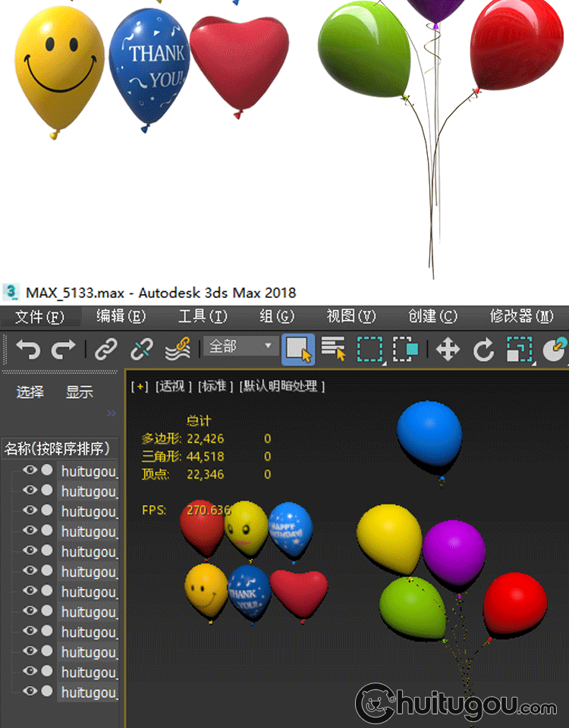The height and width of the screenshot is (728, 569).
Task: Toggle the Window/Crossing selection icon
Action: [x=405, y=349]
